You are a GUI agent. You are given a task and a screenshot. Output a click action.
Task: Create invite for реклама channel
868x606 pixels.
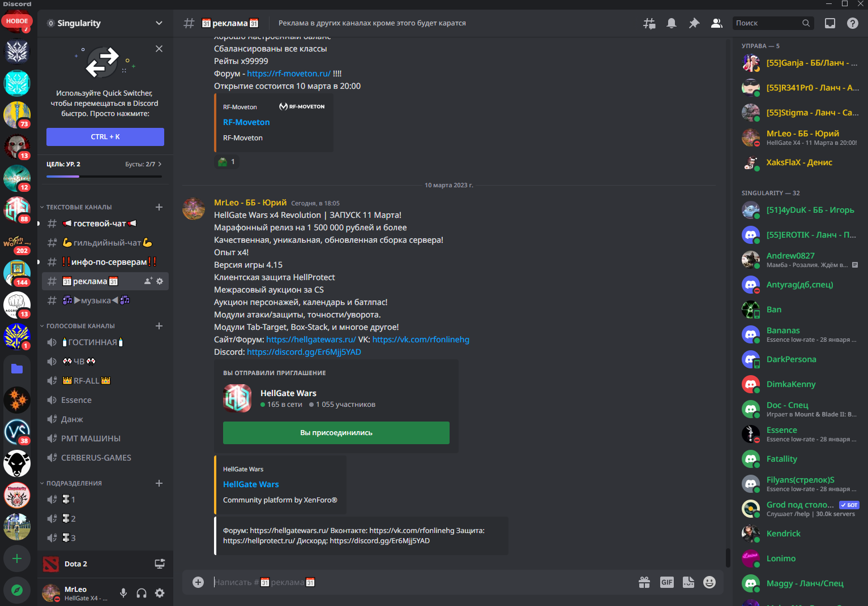148,281
